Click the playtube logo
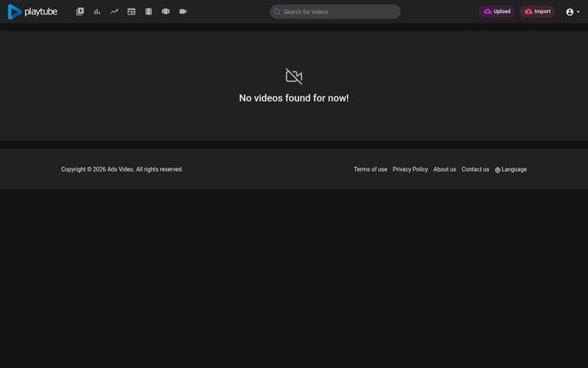The height and width of the screenshot is (368, 588). tap(33, 11)
